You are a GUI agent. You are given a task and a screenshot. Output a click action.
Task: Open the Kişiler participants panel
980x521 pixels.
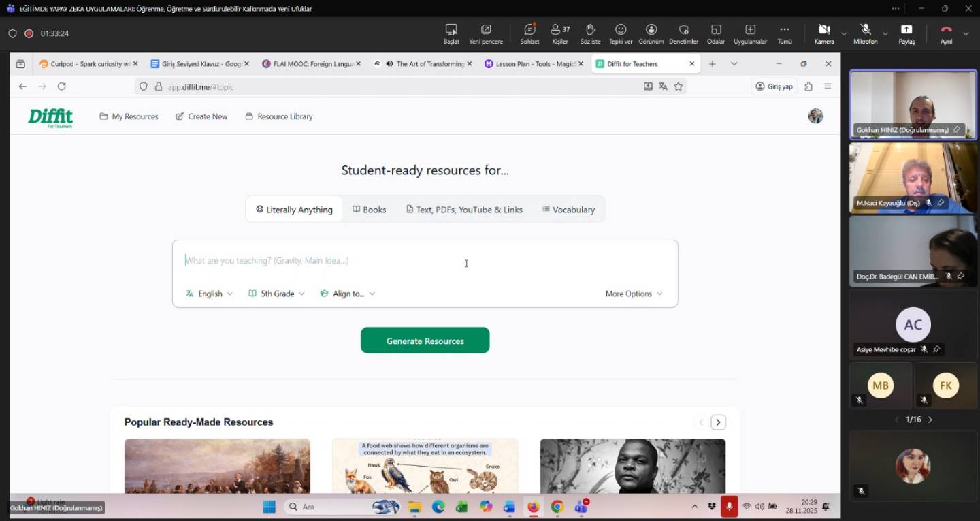(x=559, y=30)
